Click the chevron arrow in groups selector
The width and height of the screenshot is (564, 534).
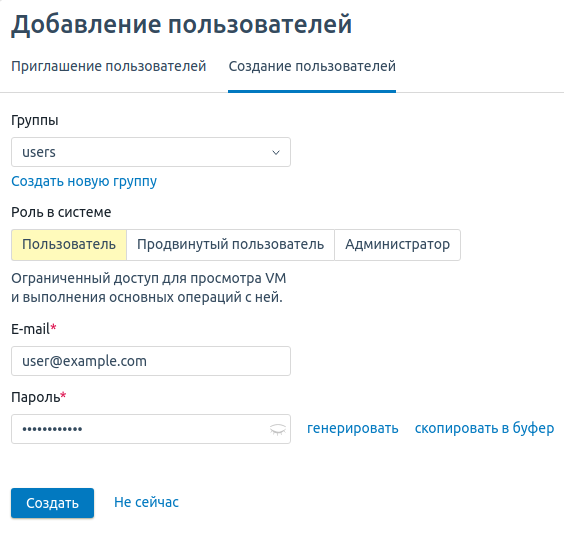click(276, 152)
